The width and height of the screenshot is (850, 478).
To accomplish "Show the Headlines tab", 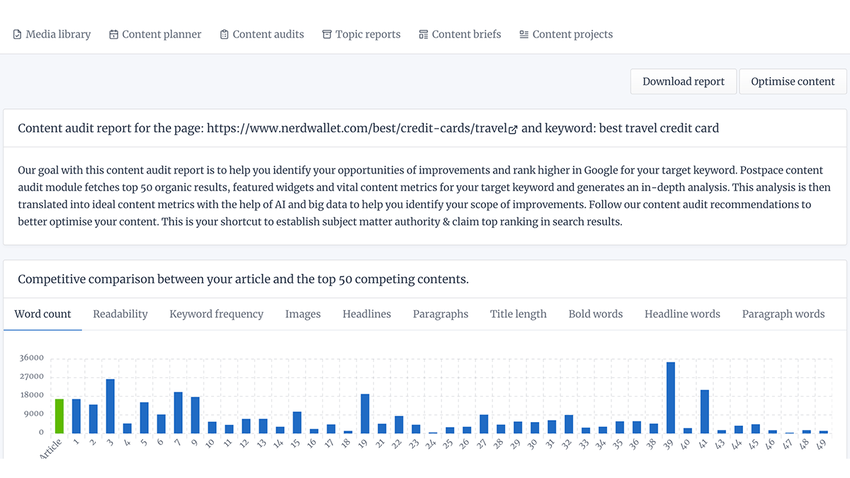I will [x=366, y=314].
